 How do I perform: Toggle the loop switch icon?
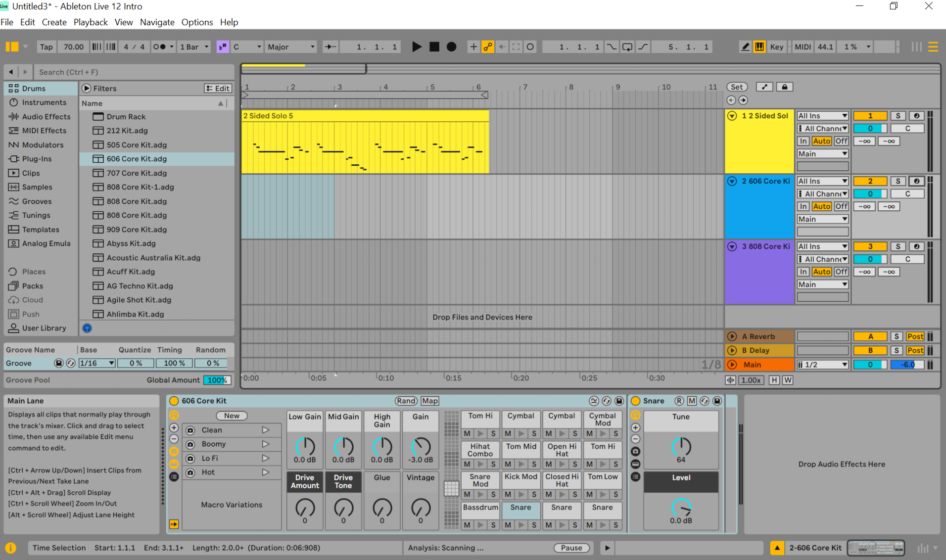627,47
